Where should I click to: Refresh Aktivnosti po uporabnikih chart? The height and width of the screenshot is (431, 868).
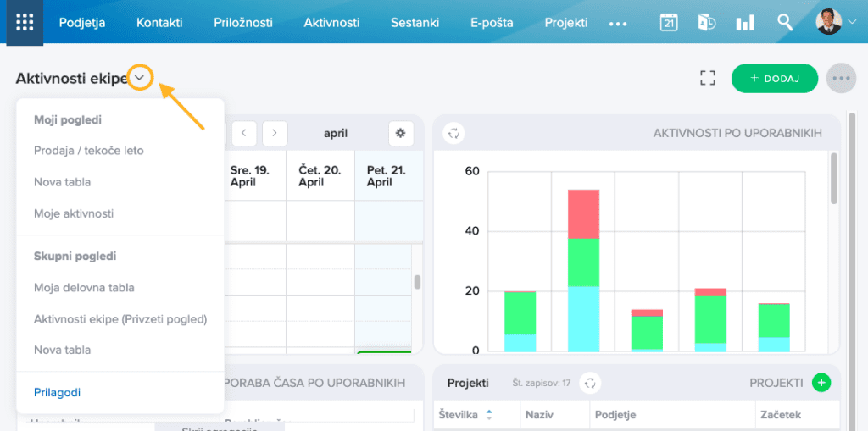coord(453,133)
